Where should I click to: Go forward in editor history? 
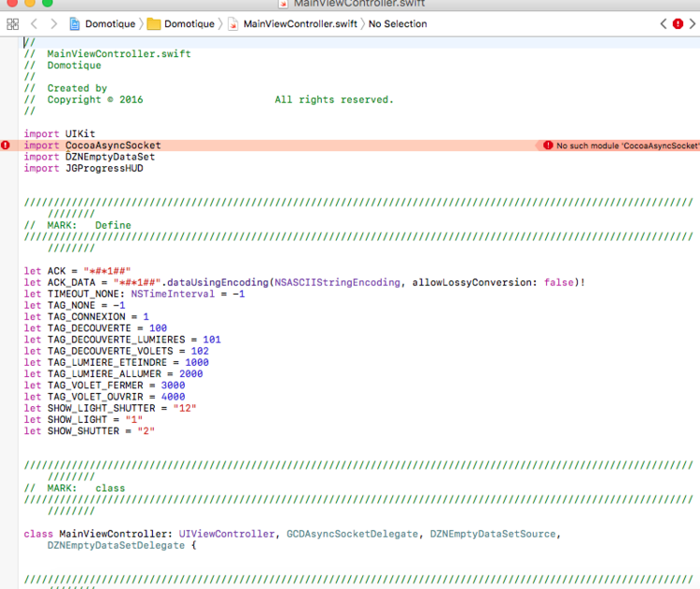click(53, 23)
